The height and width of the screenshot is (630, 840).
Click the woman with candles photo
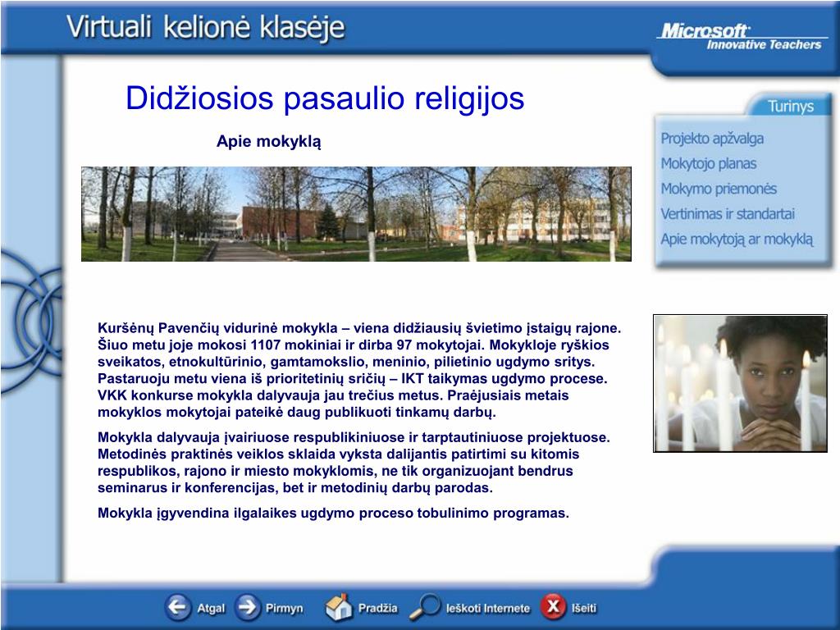pos(740,383)
